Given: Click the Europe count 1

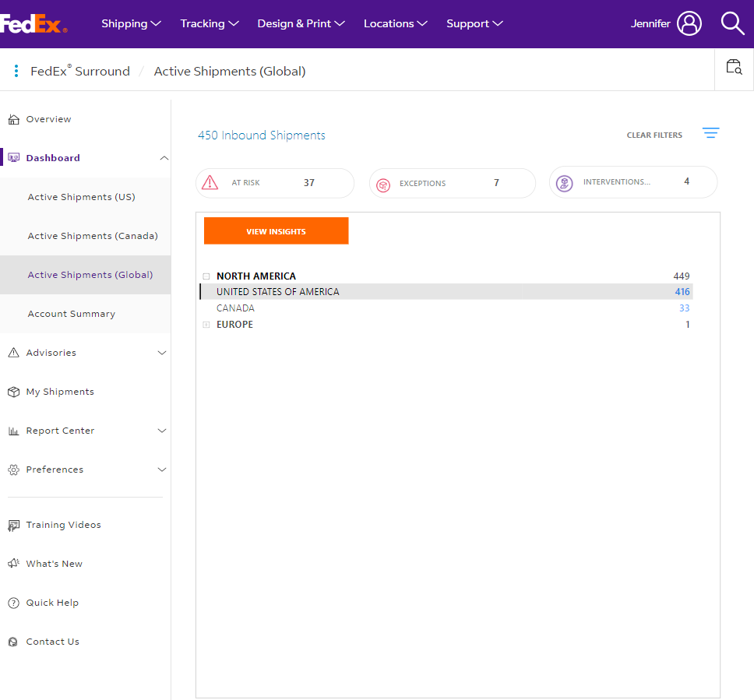Looking at the screenshot, I should click(x=688, y=325).
